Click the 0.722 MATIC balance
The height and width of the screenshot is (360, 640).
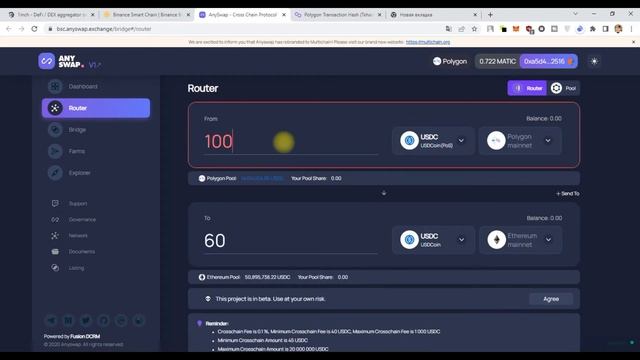(497, 61)
